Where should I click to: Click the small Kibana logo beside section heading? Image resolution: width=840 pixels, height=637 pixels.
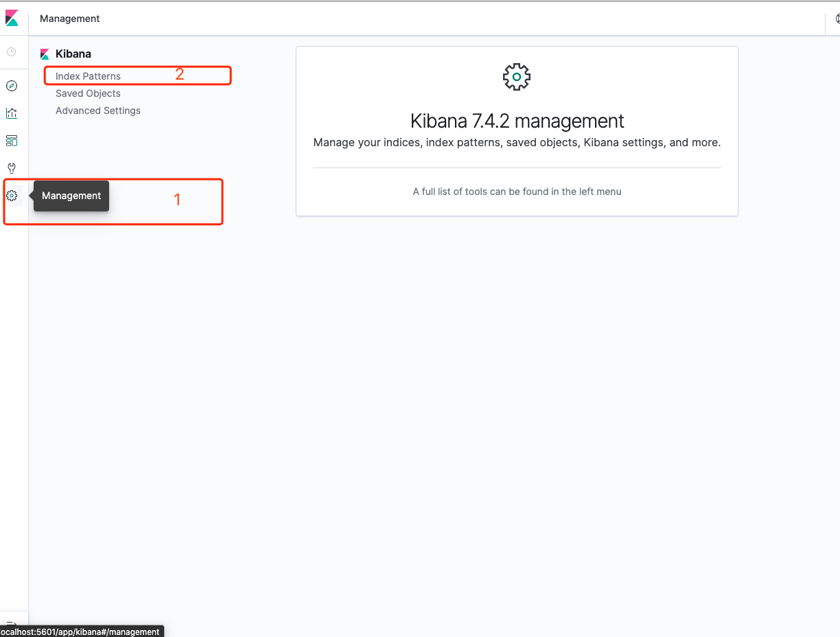pyautogui.click(x=45, y=54)
